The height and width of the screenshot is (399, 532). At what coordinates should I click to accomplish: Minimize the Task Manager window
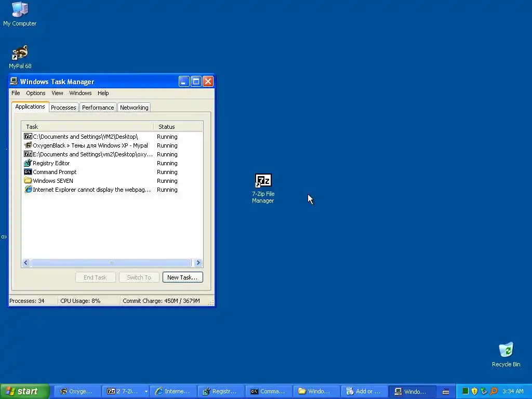pyautogui.click(x=184, y=82)
